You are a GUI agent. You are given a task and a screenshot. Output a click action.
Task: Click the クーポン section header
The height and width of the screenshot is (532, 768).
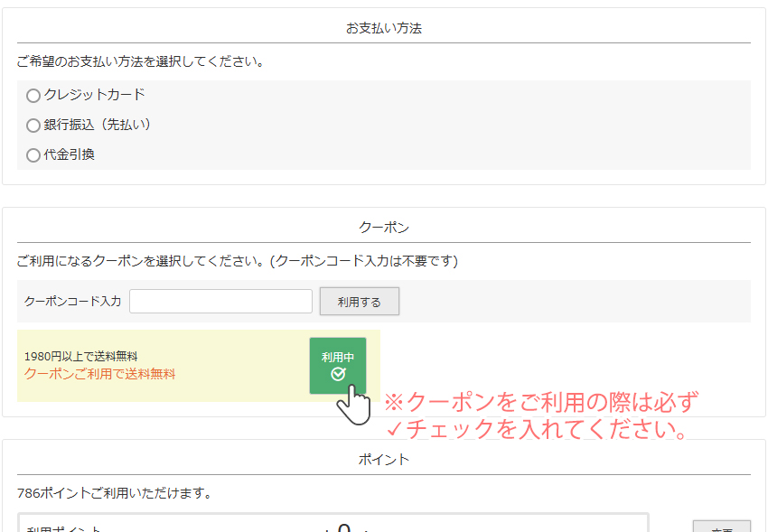click(383, 229)
